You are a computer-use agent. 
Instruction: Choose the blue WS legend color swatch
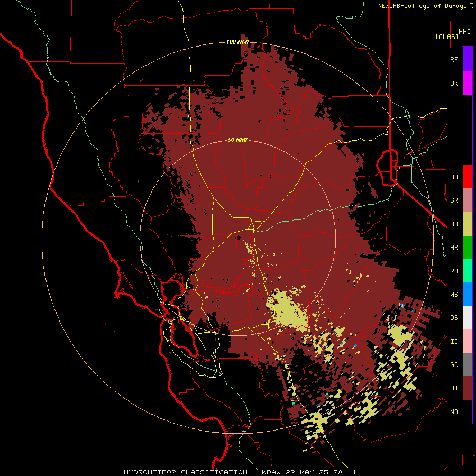(x=467, y=294)
